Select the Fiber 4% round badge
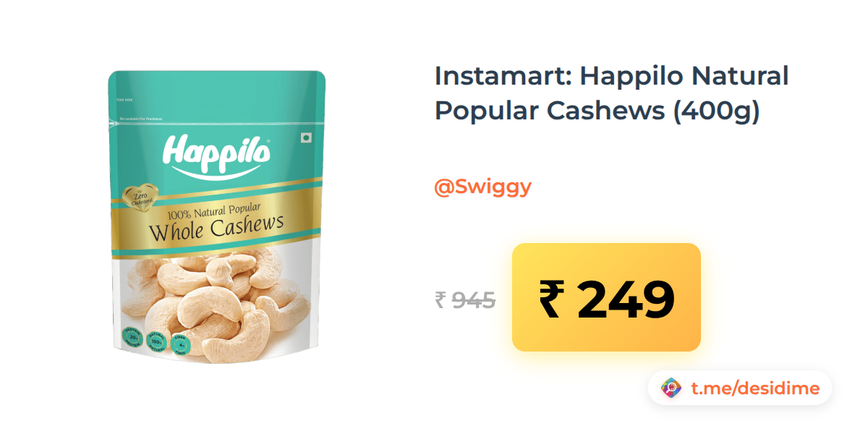Viewport: 868px width, 434px height. [180, 341]
